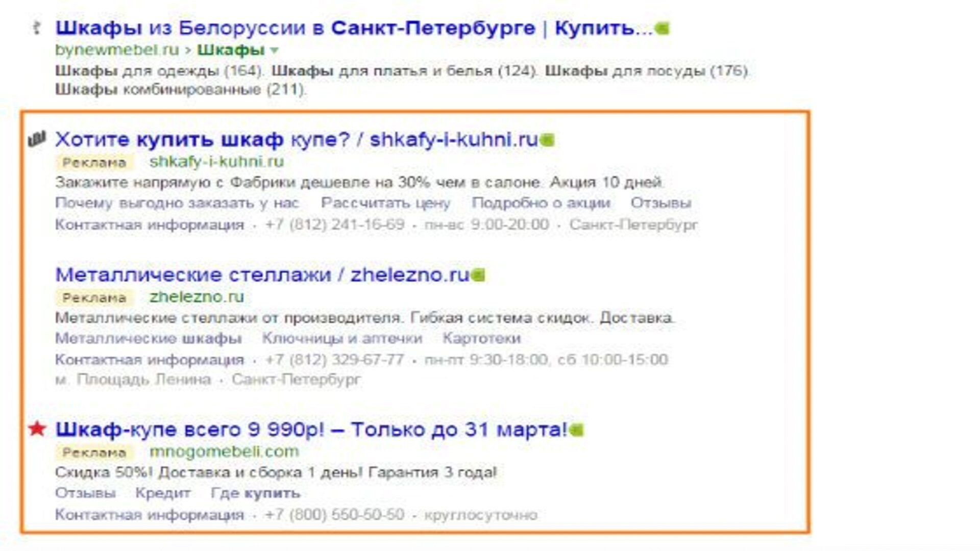Click phone number +7 (812) 329-67-77
980x551 pixels.
tap(335, 360)
